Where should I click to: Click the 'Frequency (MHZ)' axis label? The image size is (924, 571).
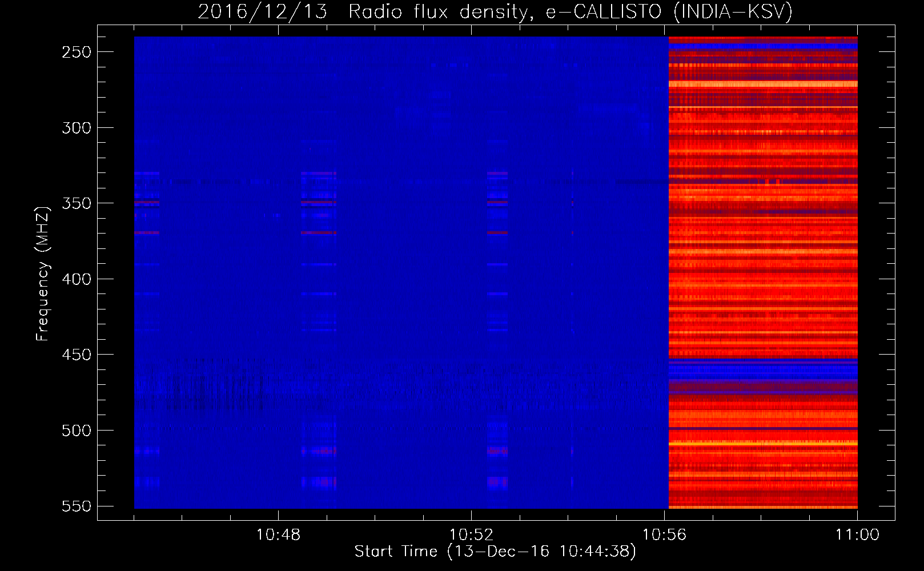[43, 274]
